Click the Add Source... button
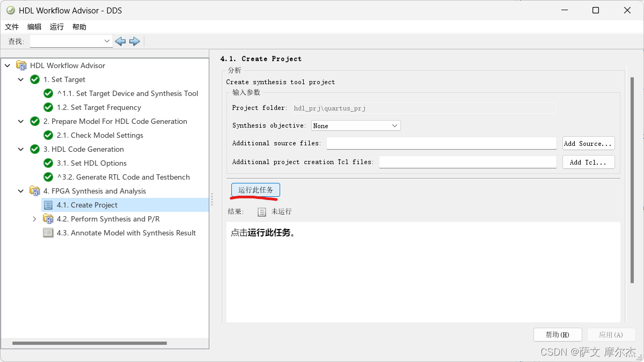644x362 pixels. [x=588, y=143]
